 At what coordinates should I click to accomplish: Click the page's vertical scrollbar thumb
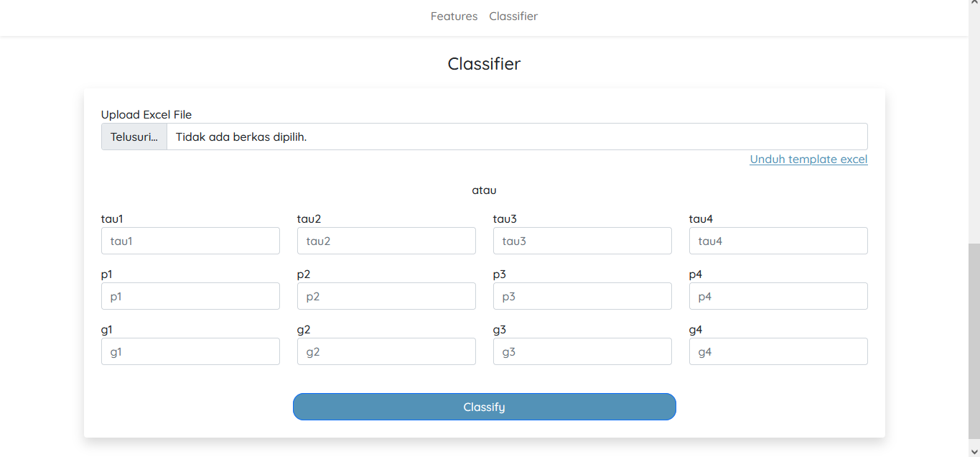click(974, 341)
